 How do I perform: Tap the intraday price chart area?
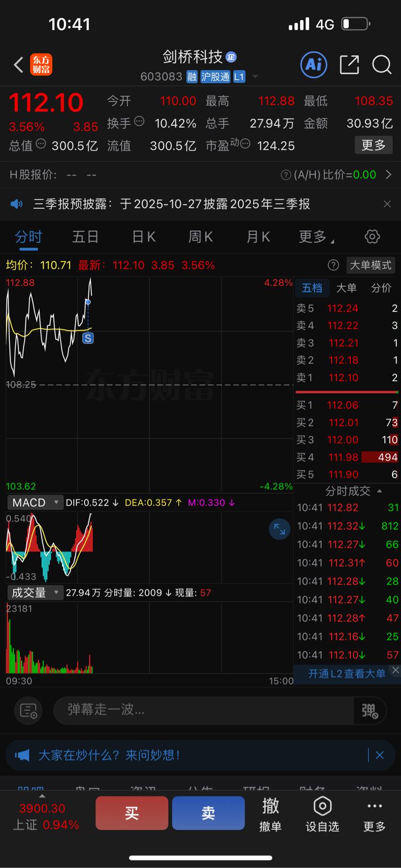[x=149, y=384]
